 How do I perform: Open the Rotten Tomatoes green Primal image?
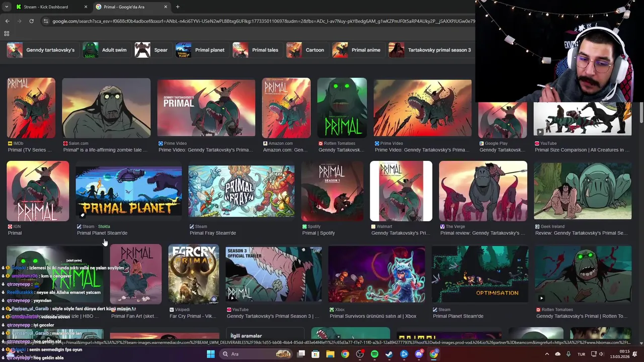(342, 108)
